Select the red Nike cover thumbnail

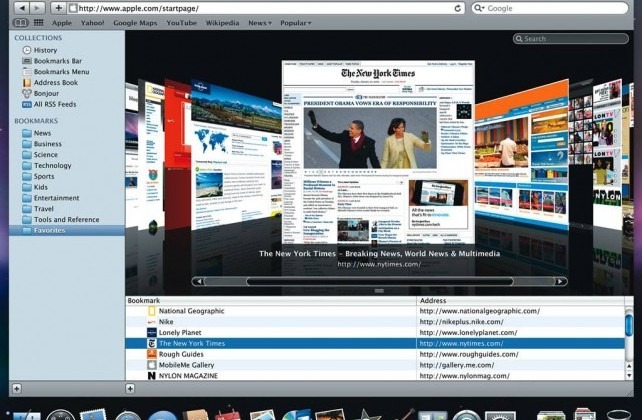click(x=177, y=156)
